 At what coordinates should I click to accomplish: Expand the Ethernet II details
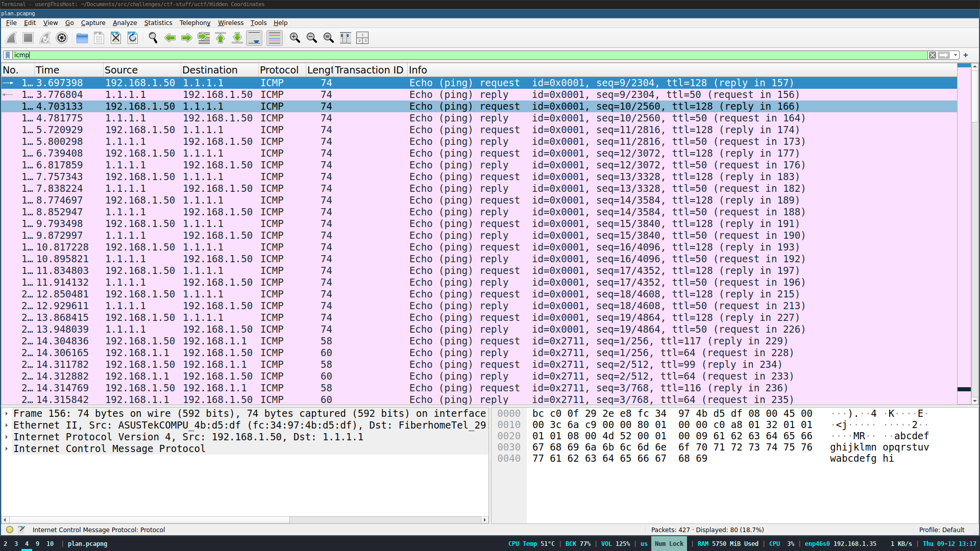point(7,425)
